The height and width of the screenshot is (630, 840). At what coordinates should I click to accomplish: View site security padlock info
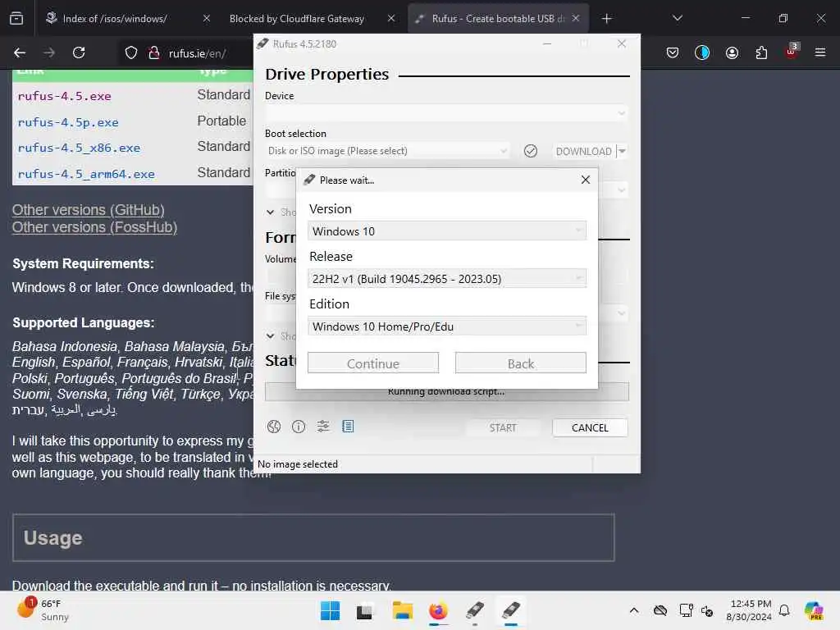click(x=154, y=53)
